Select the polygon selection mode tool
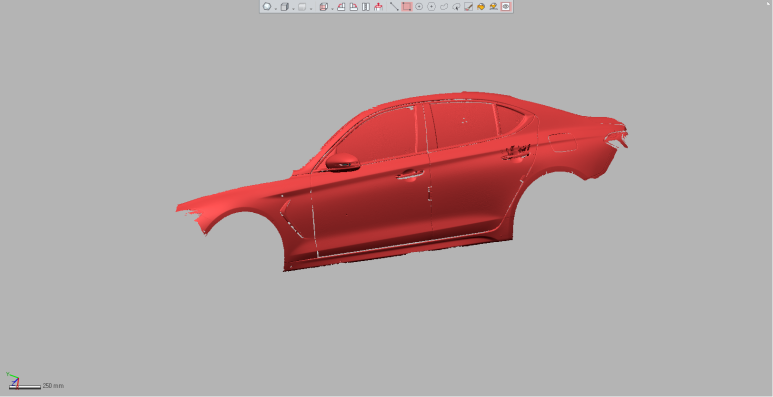The width and height of the screenshot is (773, 397). tap(431, 6)
